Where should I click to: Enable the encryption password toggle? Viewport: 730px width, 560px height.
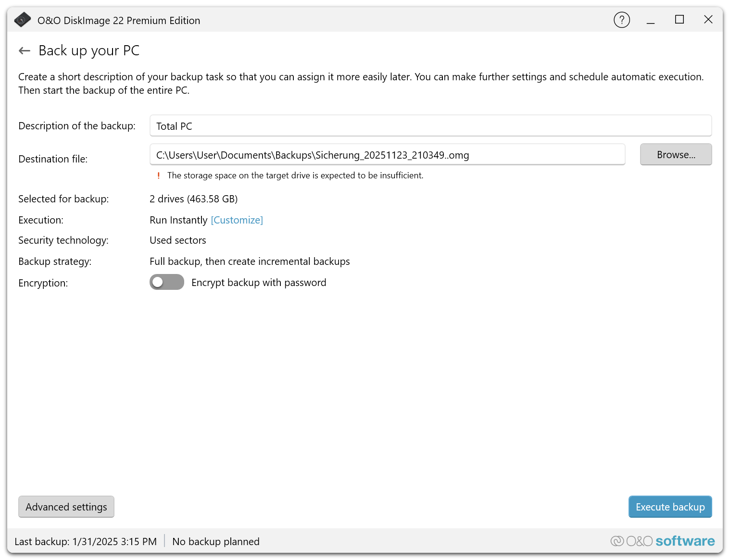[166, 282]
